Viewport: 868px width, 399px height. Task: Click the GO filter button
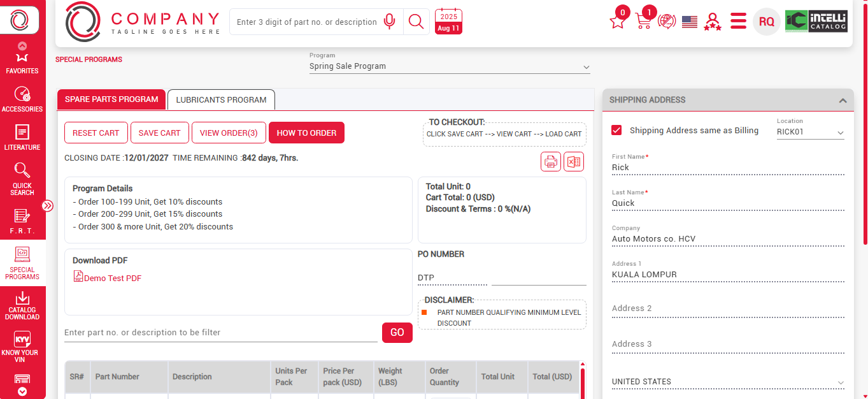pyautogui.click(x=397, y=332)
